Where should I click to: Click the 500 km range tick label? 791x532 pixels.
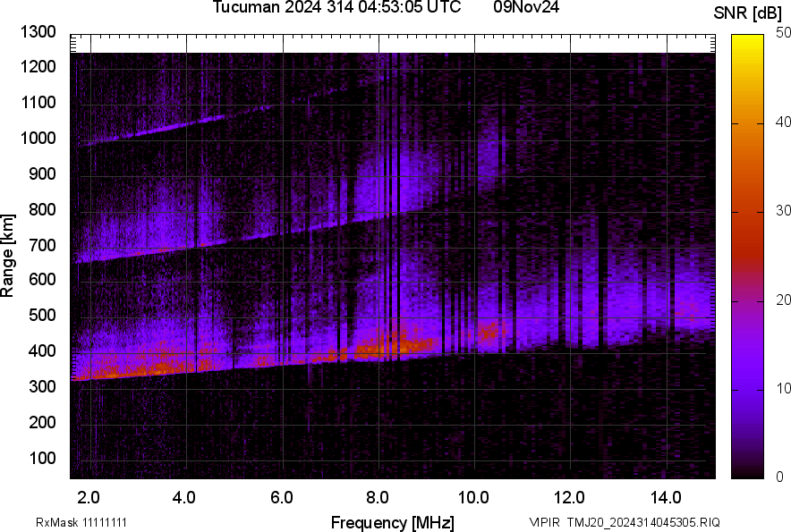pyautogui.click(x=42, y=315)
